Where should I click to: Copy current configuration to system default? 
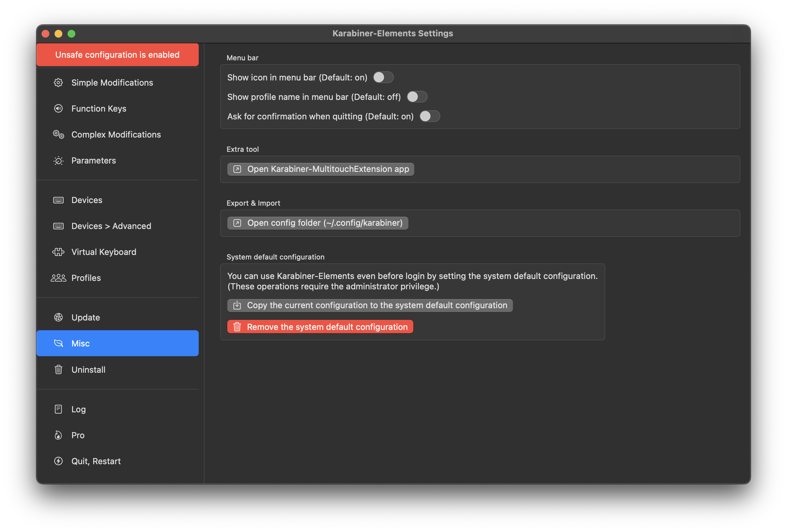[370, 305]
